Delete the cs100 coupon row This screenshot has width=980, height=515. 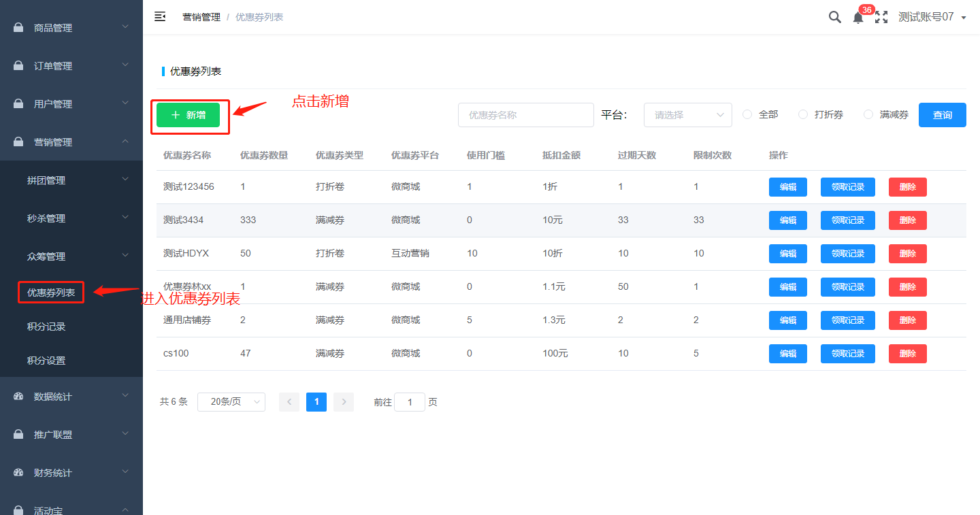pyautogui.click(x=907, y=354)
